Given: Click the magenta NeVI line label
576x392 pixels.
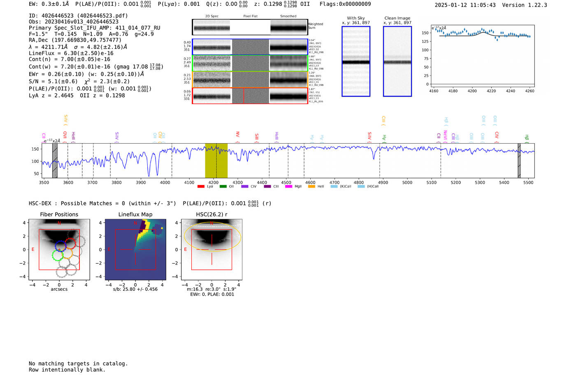Looking at the screenshot, I should tap(445, 137).
